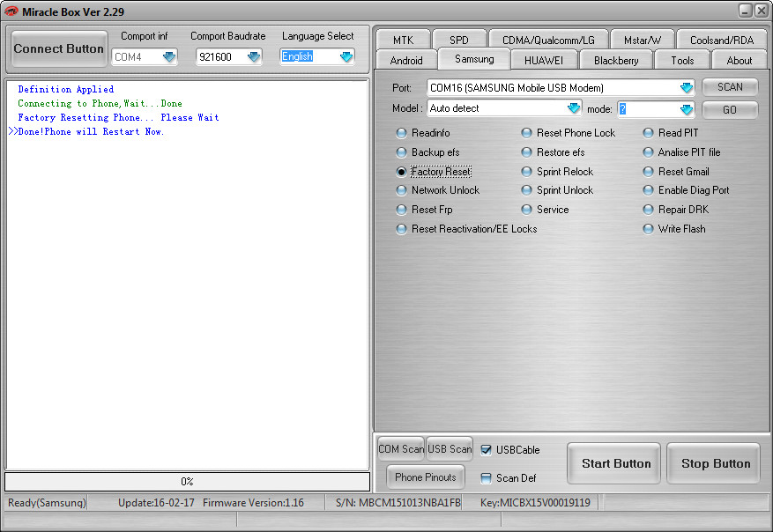This screenshot has height=532, width=773.
Task: Click the S/N: MBCM151013NBA1FB status entry
Action: pyautogui.click(x=398, y=503)
